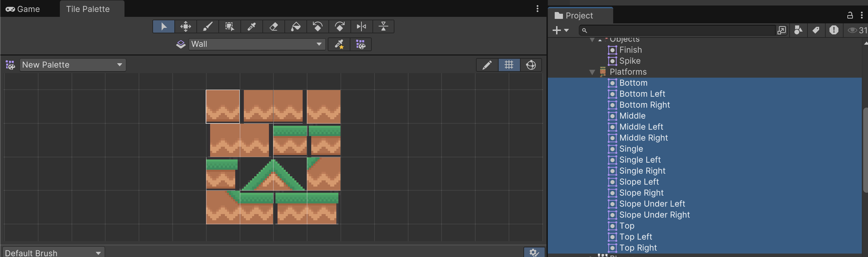The width and height of the screenshot is (868, 257).
Task: Open the create asset dropdown arrow
Action: (566, 30)
